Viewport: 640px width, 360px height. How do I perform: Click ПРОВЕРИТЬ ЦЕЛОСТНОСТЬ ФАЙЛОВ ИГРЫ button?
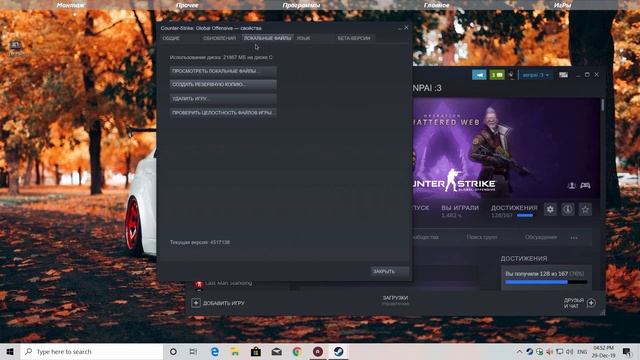pyautogui.click(x=223, y=113)
